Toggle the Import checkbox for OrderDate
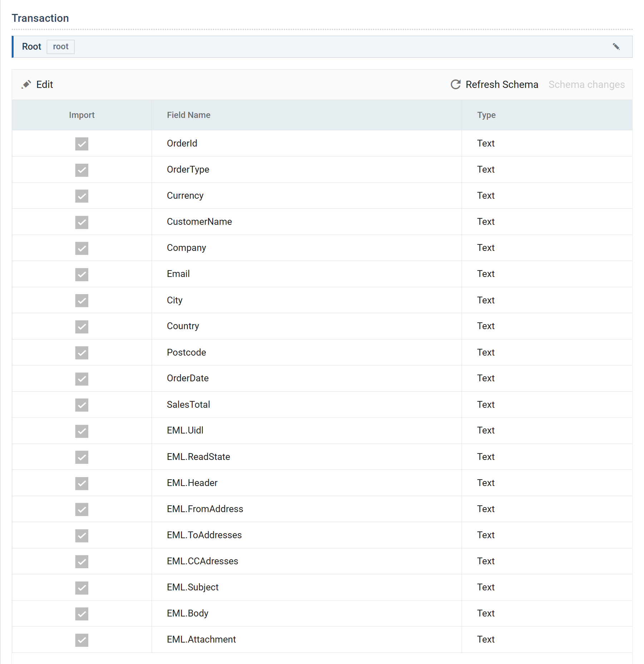The image size is (644, 664). [82, 378]
